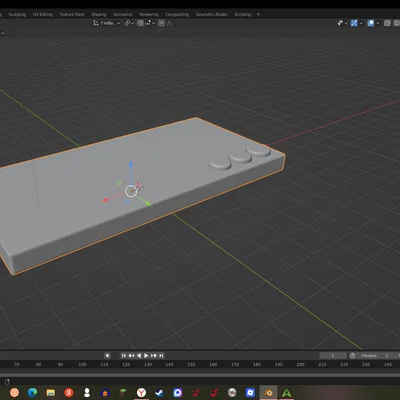Click the current frame number field

point(333,356)
